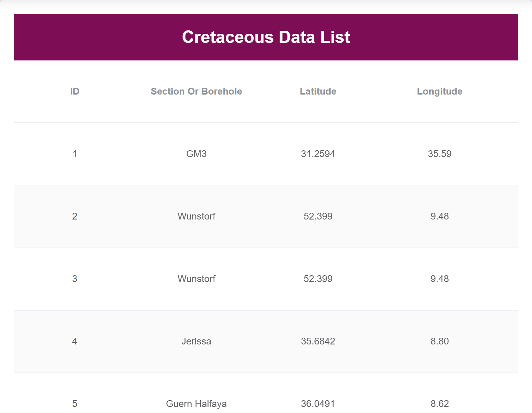Click the ID column header

pos(75,92)
